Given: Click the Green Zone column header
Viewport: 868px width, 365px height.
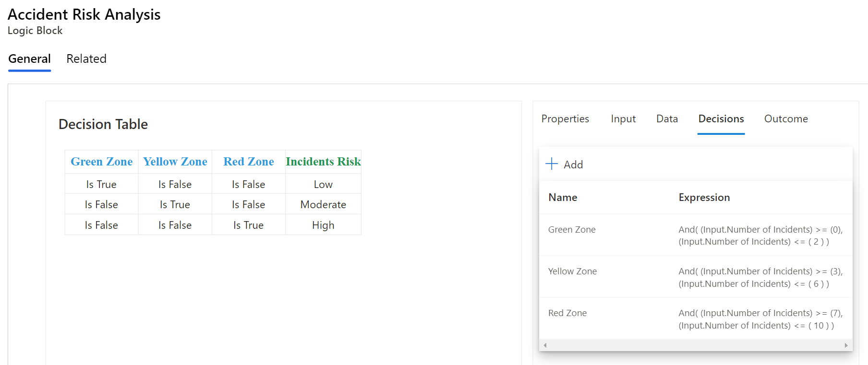Looking at the screenshot, I should [x=101, y=162].
